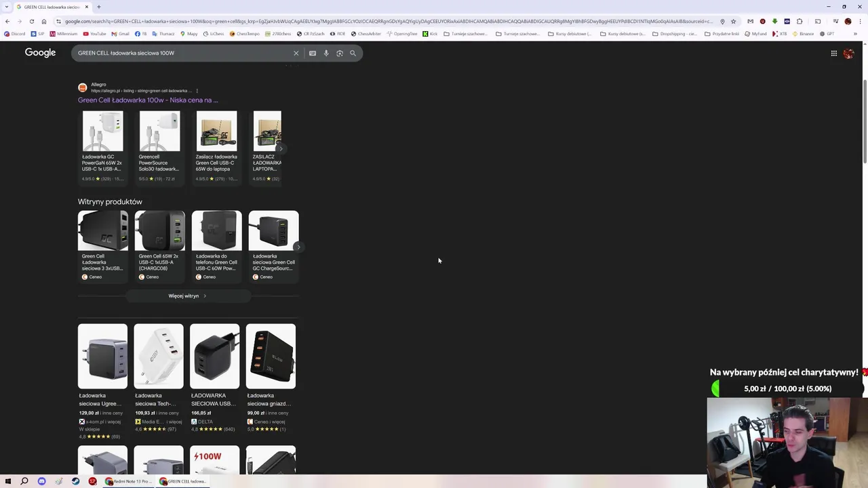Screen dimensions: 868x488
Task: Go back to the previous page
Action: (7, 21)
